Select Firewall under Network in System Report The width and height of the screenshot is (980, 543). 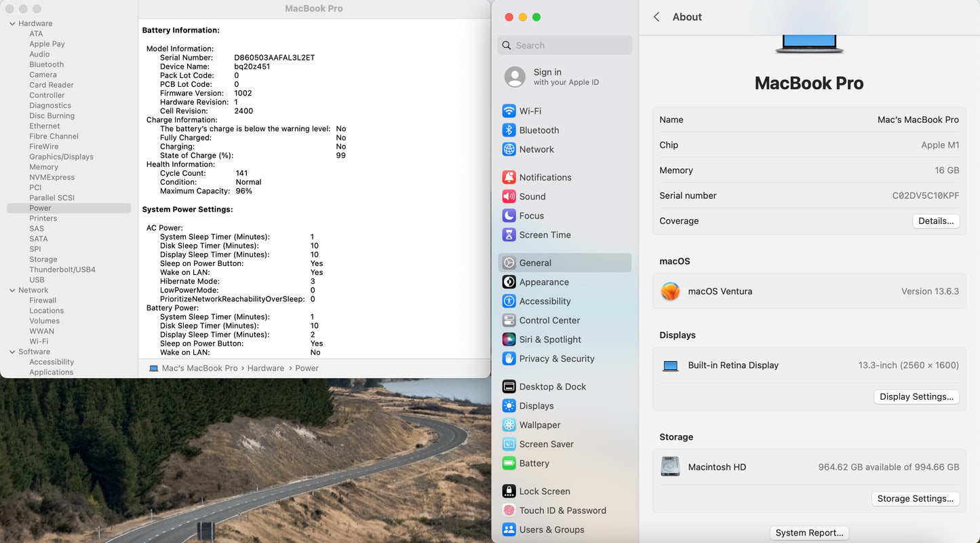click(x=43, y=300)
